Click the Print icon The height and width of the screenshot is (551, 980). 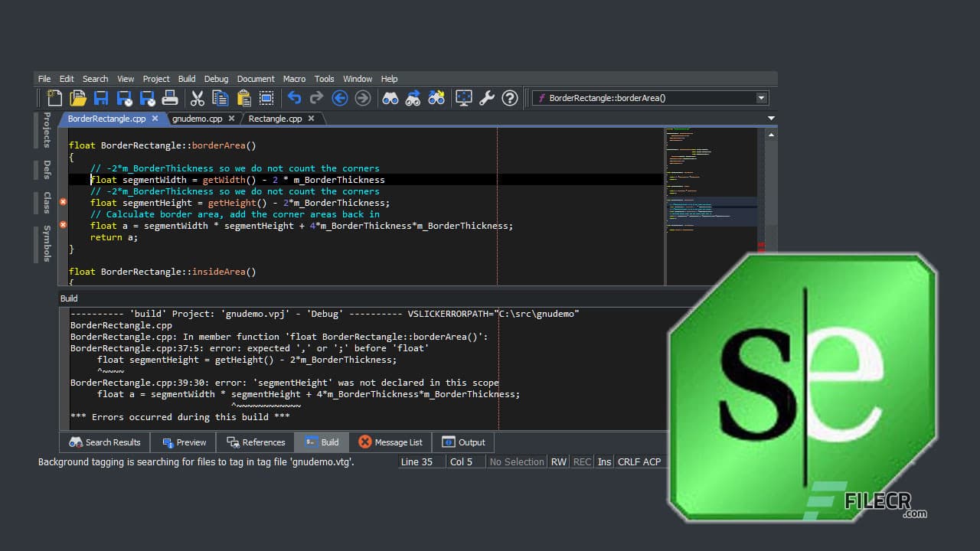click(x=170, y=97)
